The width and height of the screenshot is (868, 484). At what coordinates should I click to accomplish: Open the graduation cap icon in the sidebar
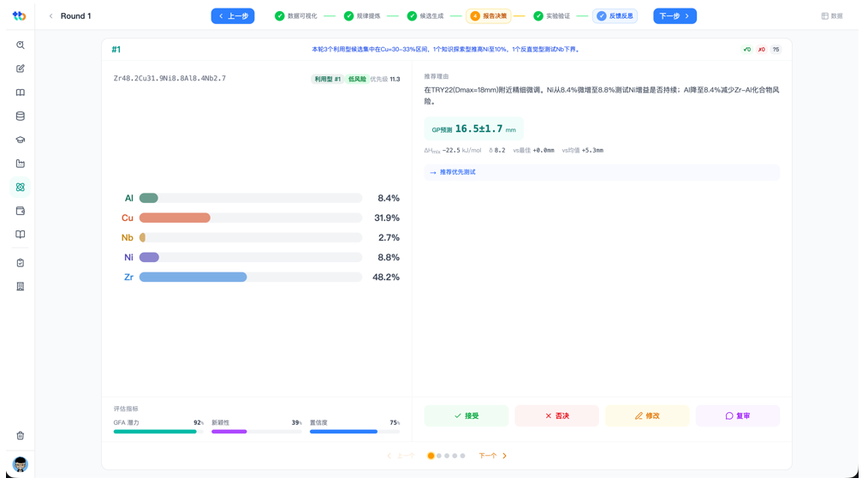point(21,140)
